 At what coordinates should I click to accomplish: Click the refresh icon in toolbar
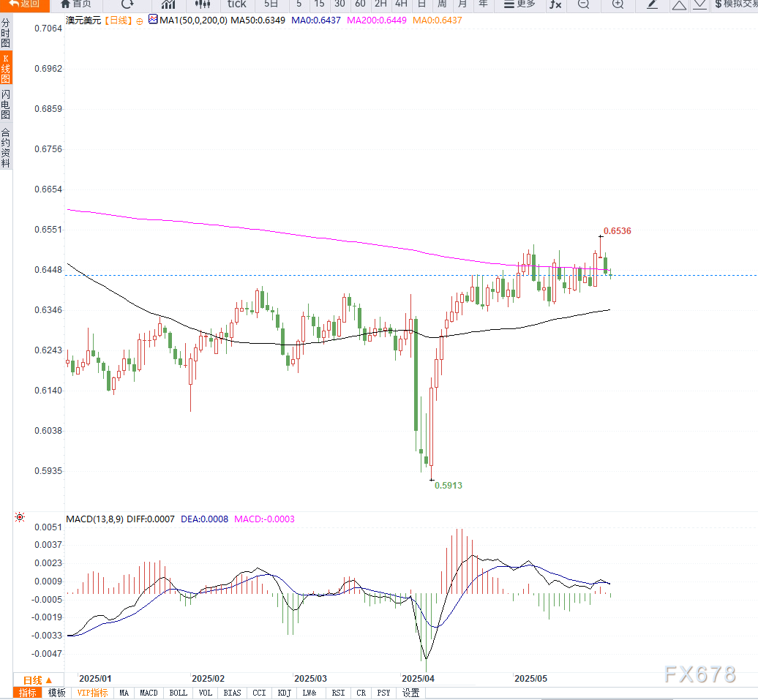point(127,4)
